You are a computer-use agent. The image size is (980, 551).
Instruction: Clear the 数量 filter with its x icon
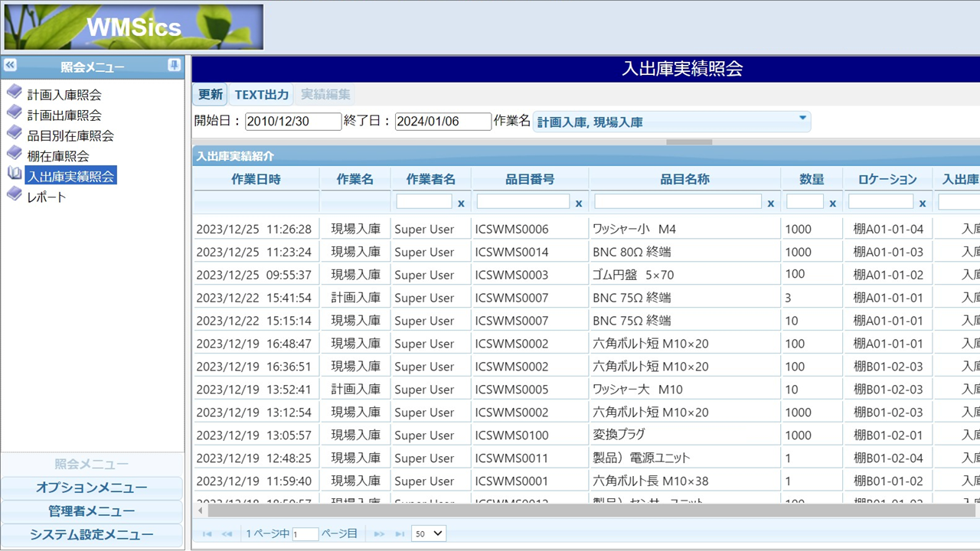tap(832, 204)
